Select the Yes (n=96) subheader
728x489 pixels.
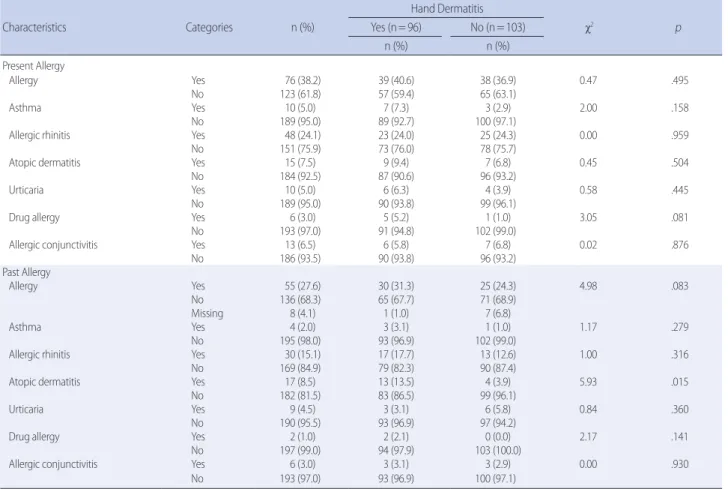[x=396, y=27]
